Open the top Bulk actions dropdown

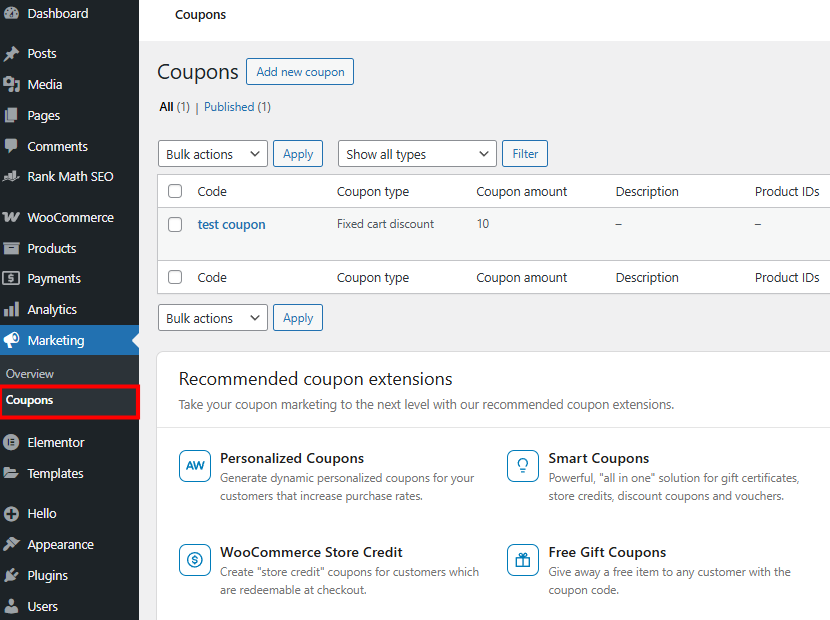212,153
